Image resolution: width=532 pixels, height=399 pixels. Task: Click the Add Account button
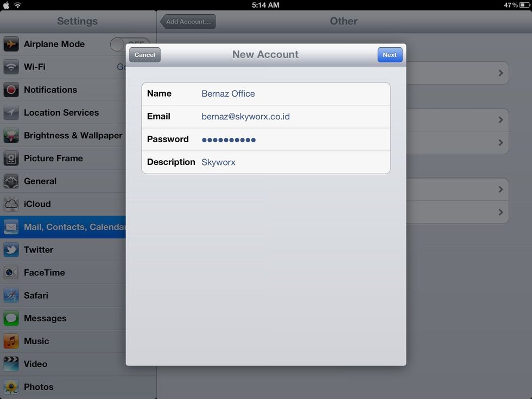(187, 22)
